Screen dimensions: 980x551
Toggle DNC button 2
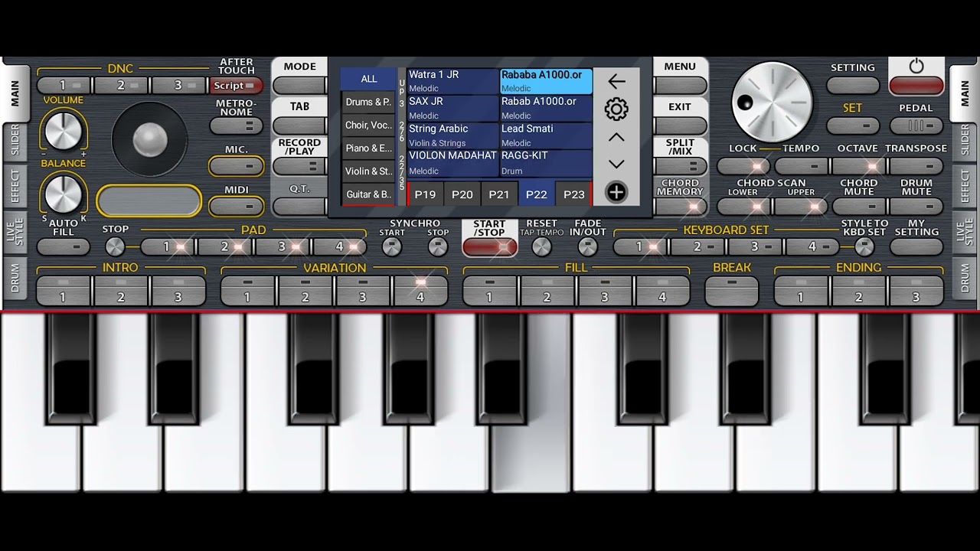(122, 86)
